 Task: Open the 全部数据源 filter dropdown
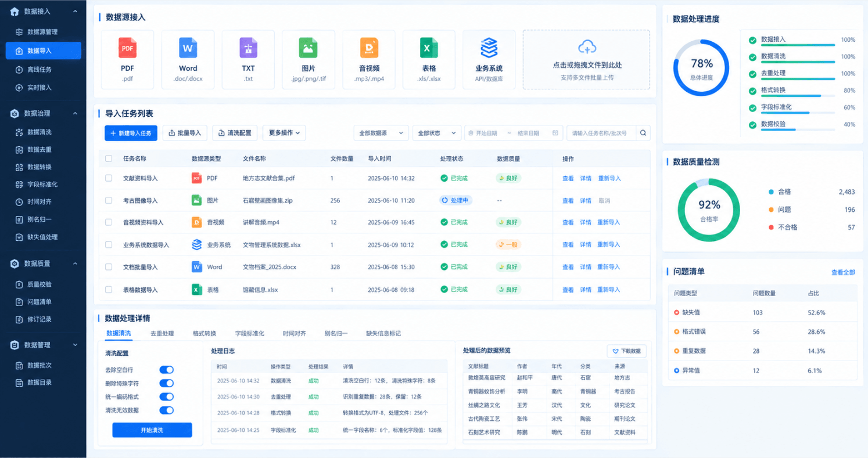click(x=381, y=133)
